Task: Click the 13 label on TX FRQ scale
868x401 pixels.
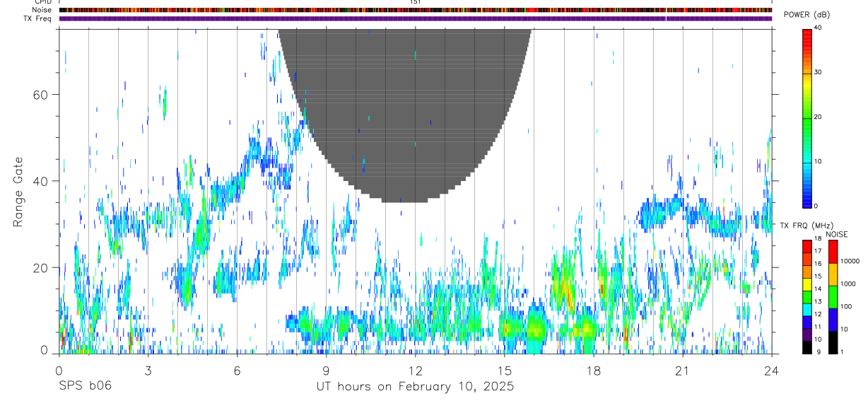Action: [x=818, y=301]
